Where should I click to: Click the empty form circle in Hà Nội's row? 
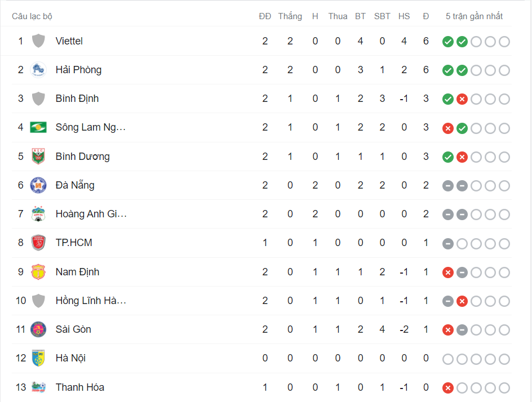click(447, 359)
